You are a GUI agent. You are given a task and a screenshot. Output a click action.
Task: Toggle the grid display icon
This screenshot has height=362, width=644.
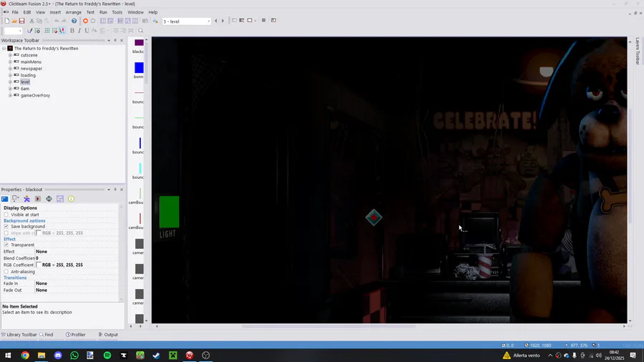pyautogui.click(x=47, y=30)
